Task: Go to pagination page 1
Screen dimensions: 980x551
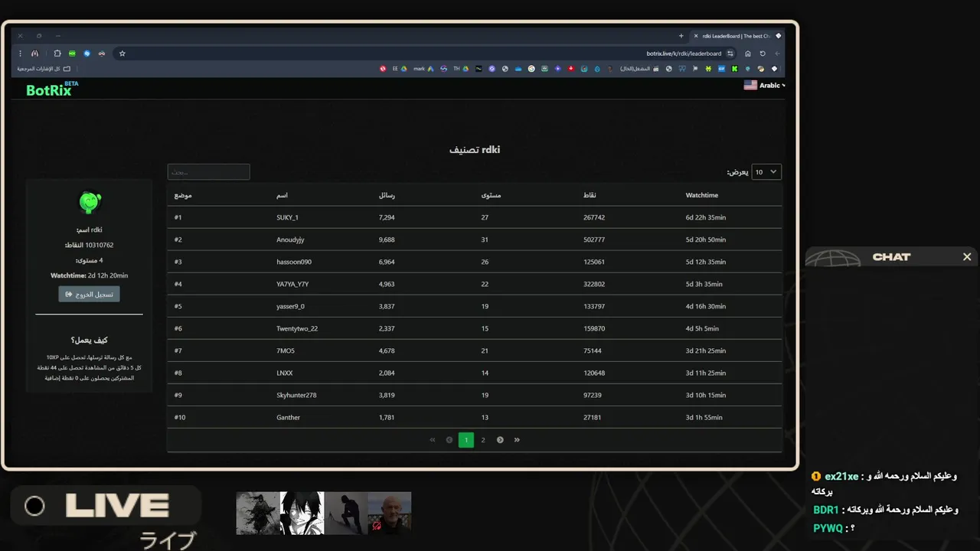Action: (x=466, y=440)
